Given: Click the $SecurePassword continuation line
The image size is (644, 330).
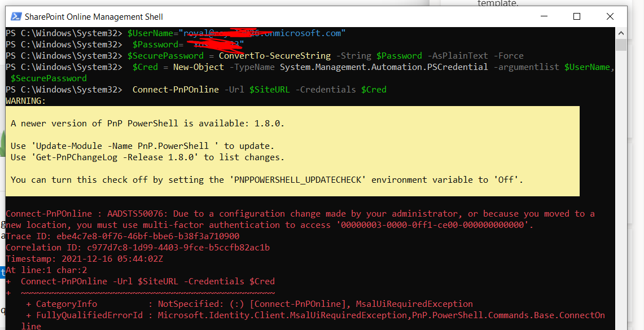Looking at the screenshot, I should tap(49, 78).
